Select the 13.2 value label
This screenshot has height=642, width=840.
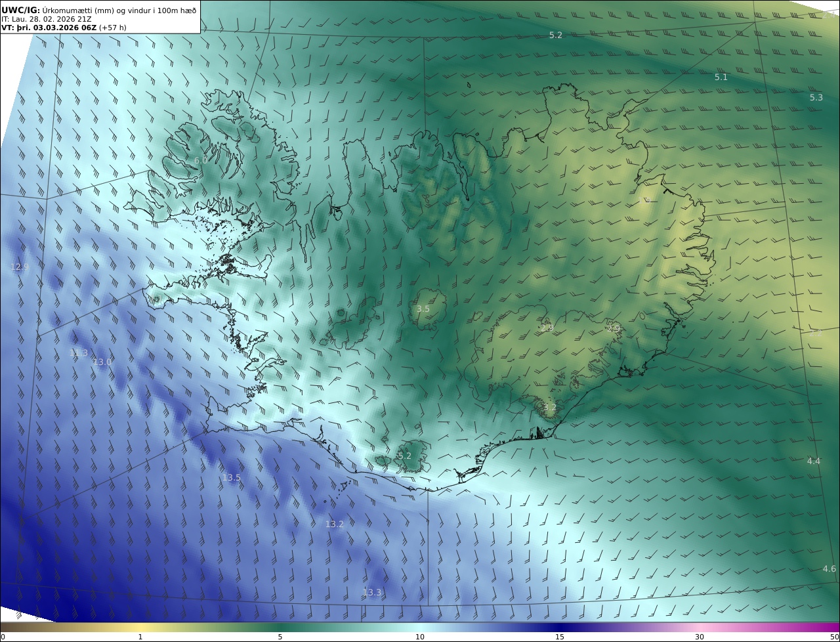(335, 524)
